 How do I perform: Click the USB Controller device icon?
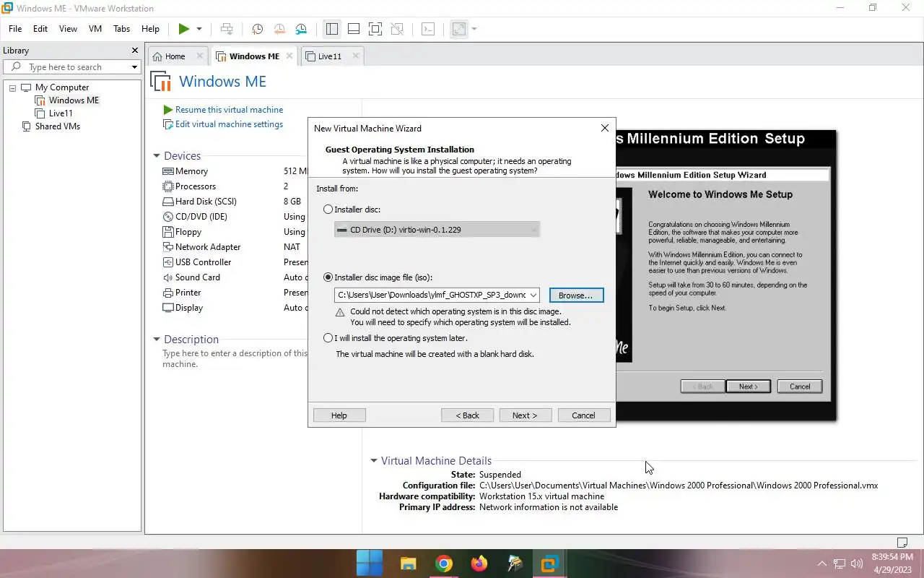pyautogui.click(x=168, y=262)
